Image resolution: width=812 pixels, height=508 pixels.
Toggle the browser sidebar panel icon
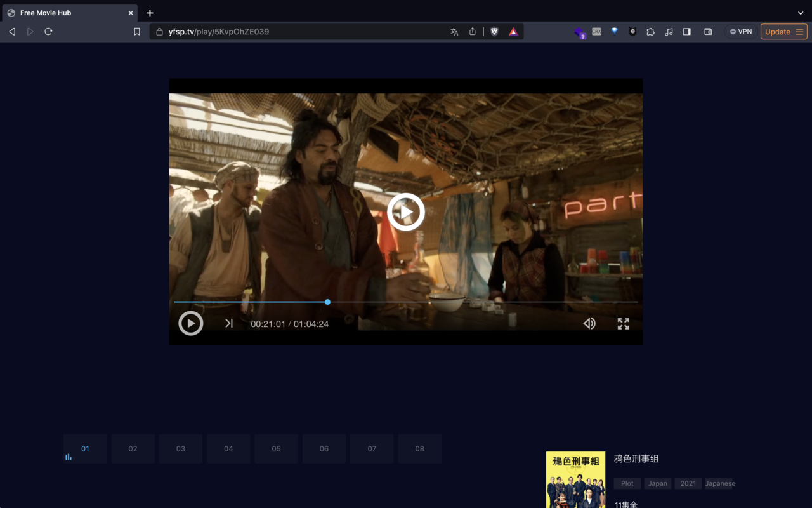click(x=686, y=32)
